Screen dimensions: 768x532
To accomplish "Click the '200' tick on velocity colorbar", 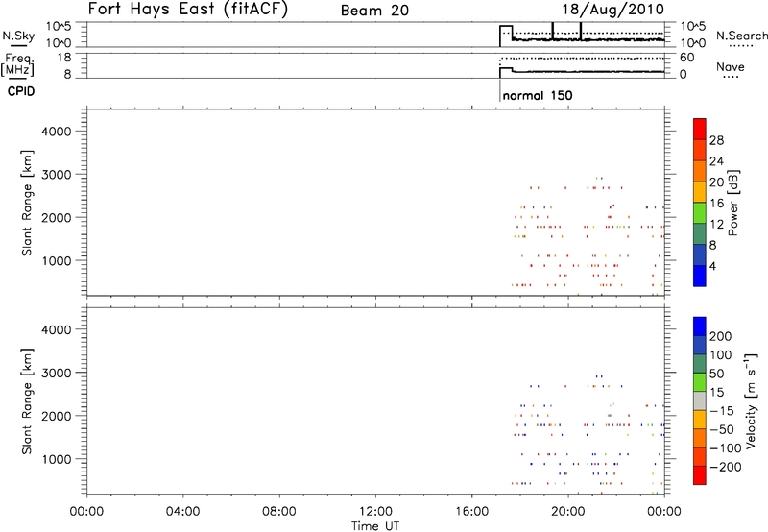I will [721, 336].
